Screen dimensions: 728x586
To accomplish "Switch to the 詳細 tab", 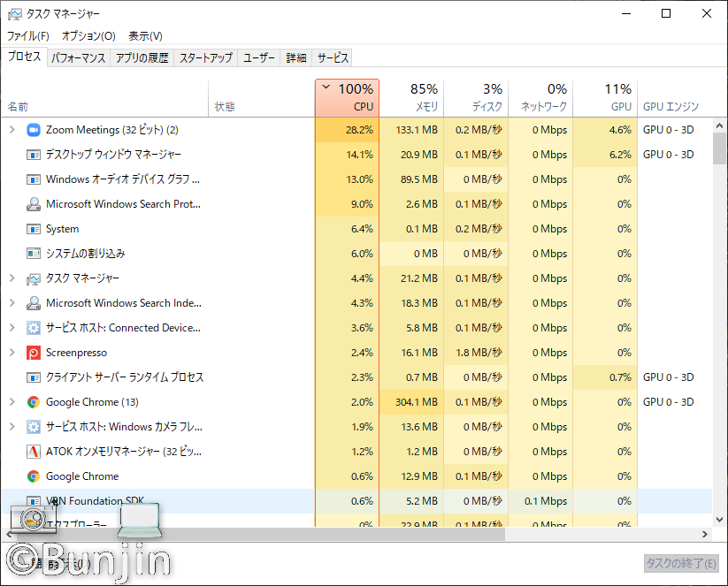I will coord(296,58).
